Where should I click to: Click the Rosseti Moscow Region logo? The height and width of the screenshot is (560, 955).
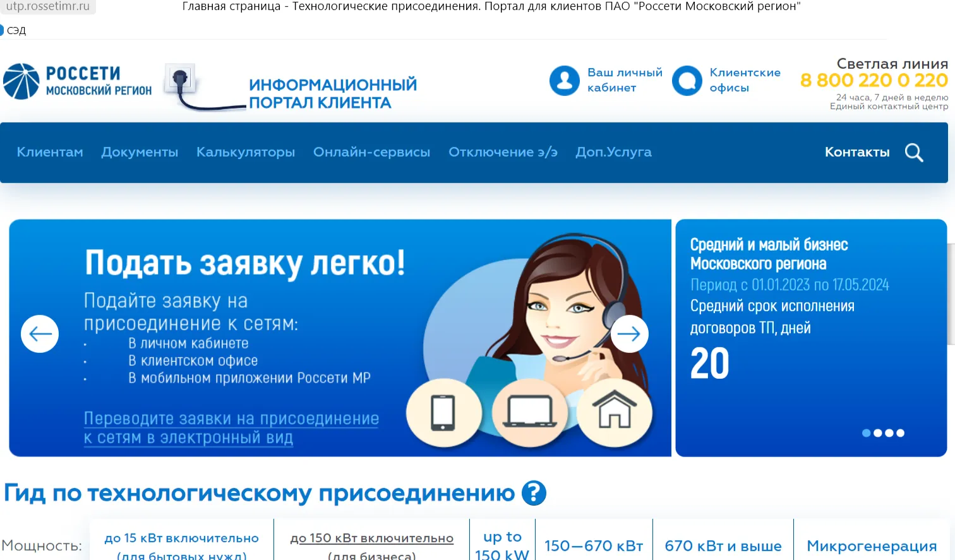(x=77, y=81)
